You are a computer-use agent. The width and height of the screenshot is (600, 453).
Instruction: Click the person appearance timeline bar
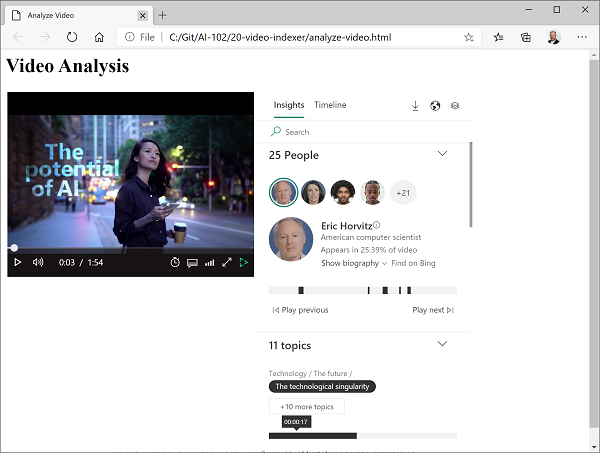point(363,290)
